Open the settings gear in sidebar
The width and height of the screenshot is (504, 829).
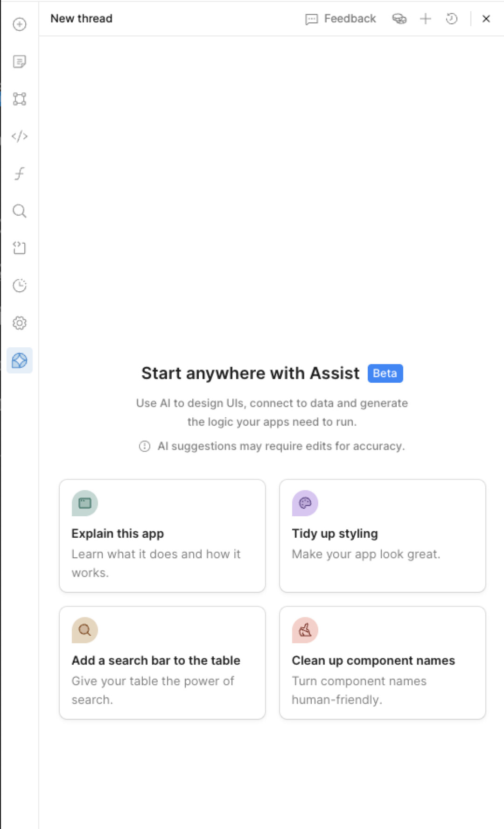point(20,323)
